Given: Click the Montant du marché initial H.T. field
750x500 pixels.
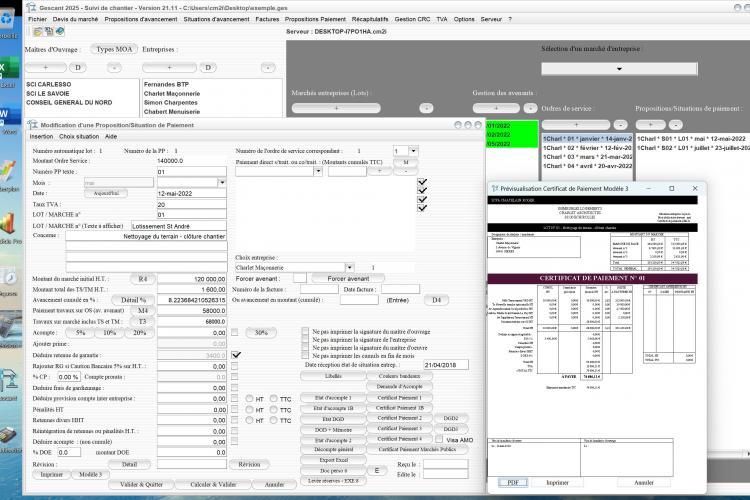Looking at the screenshot, I should [x=191, y=278].
